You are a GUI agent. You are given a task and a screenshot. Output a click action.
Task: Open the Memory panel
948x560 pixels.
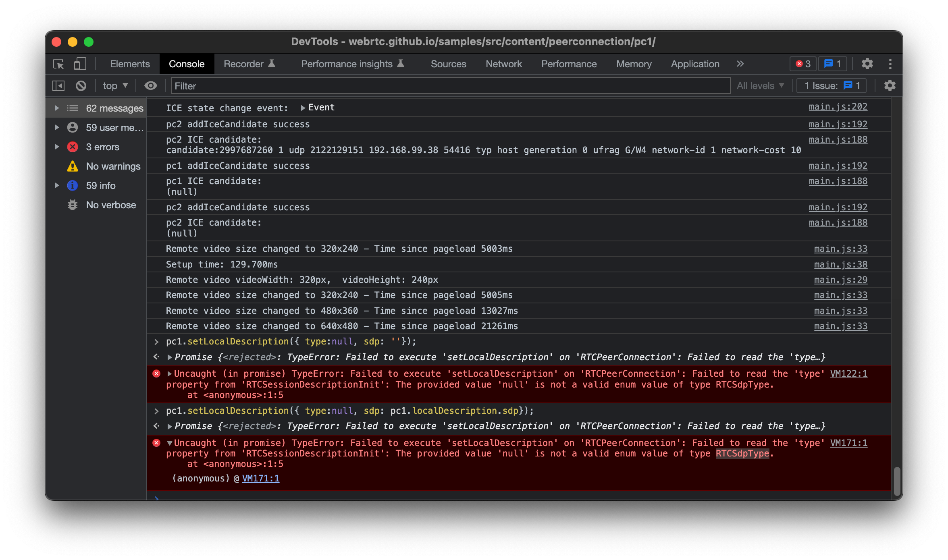[634, 64]
